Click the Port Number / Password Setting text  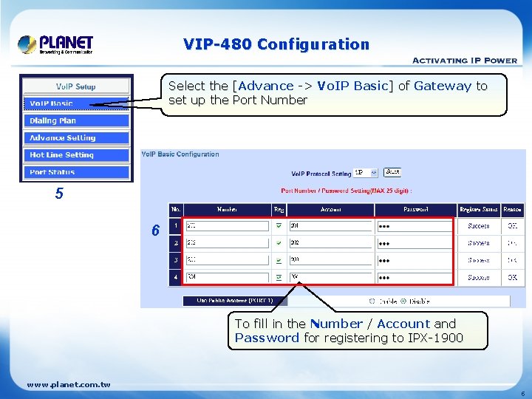click(347, 191)
